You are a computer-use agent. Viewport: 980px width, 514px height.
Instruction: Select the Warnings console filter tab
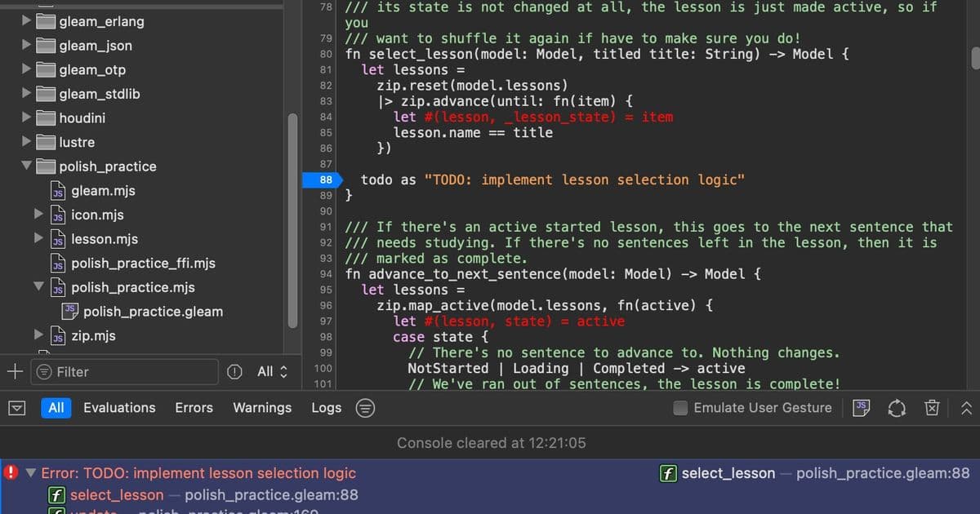(261, 407)
